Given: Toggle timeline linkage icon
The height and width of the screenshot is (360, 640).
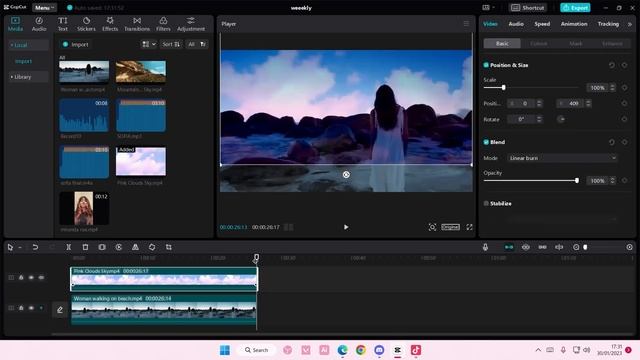Looking at the screenshot, I should 542,247.
